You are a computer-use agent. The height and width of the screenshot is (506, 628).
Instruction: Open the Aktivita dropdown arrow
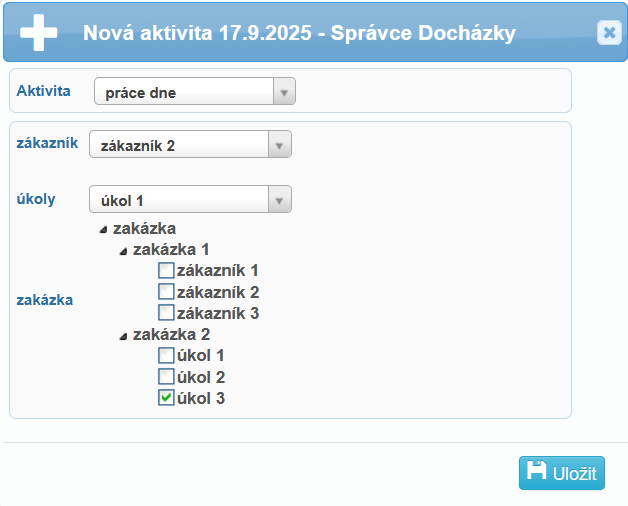click(284, 93)
